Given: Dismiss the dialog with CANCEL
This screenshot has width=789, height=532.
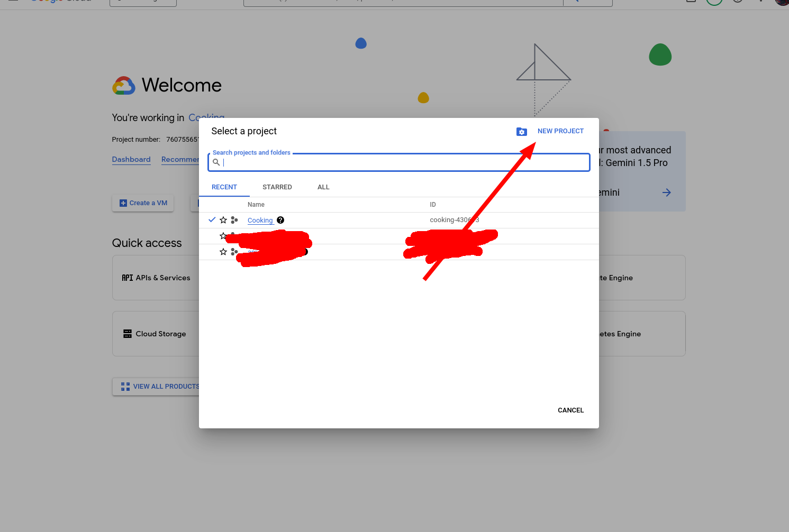Looking at the screenshot, I should pos(570,410).
